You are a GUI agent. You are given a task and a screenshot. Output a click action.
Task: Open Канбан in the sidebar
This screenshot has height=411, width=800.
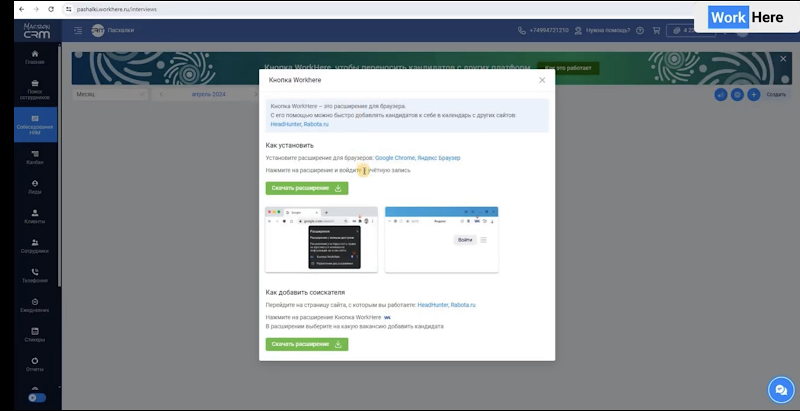[35, 157]
